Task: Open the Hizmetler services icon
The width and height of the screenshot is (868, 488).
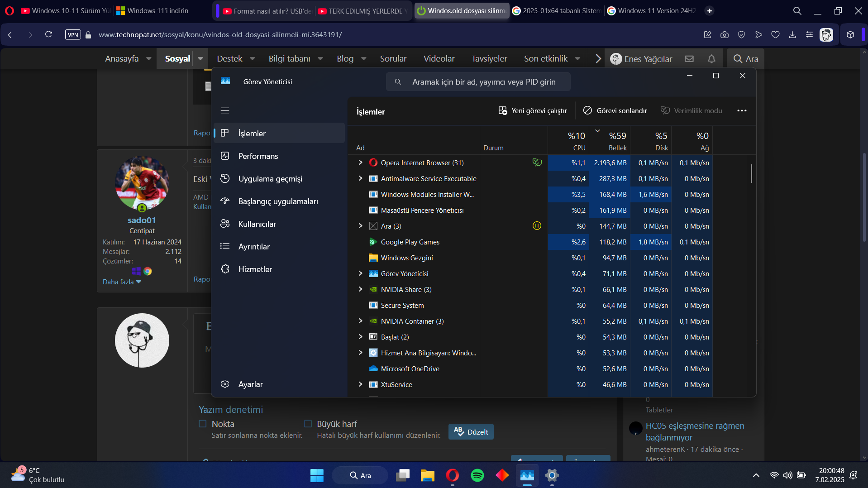Action: coord(225,269)
